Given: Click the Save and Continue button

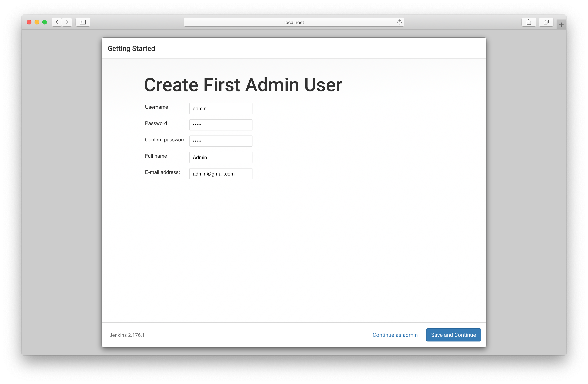Looking at the screenshot, I should point(453,335).
